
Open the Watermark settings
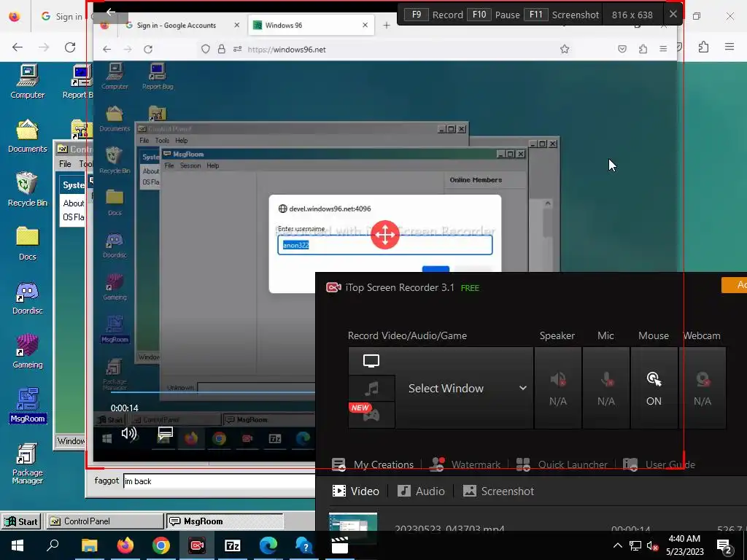pos(465,464)
